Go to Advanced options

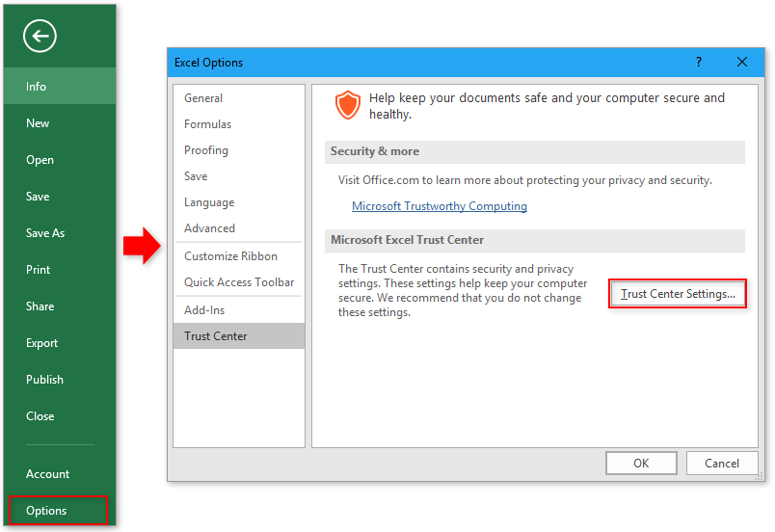point(209,228)
